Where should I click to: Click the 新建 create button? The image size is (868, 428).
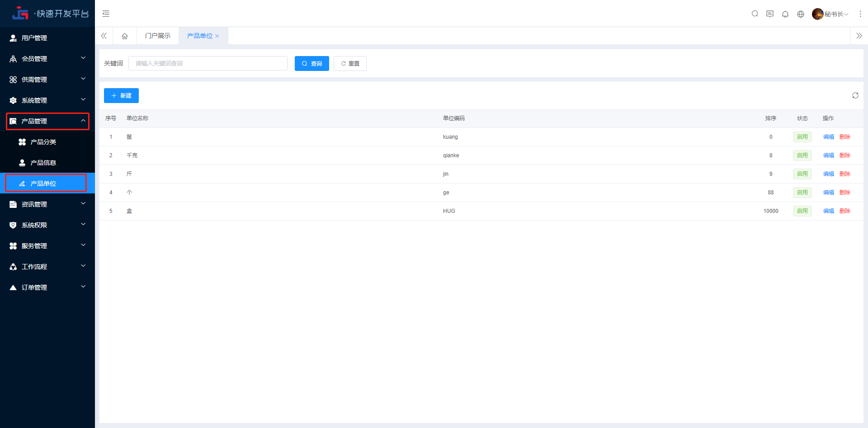(121, 96)
